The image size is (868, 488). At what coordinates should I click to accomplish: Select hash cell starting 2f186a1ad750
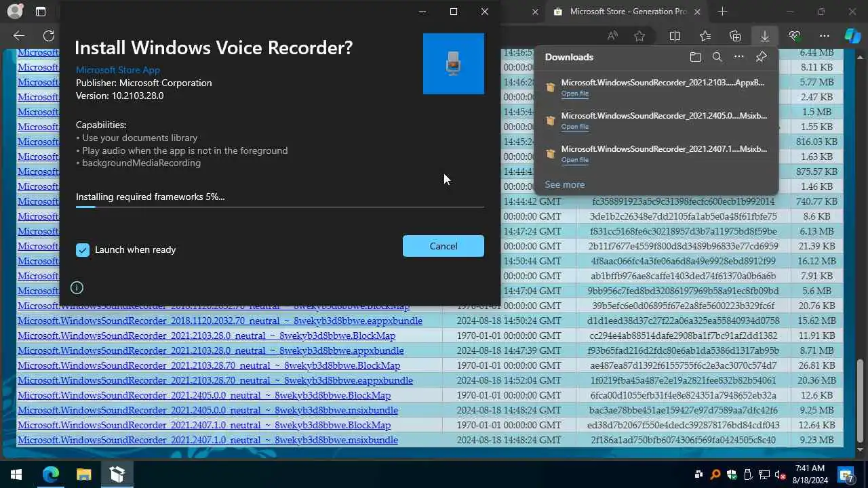click(x=683, y=440)
